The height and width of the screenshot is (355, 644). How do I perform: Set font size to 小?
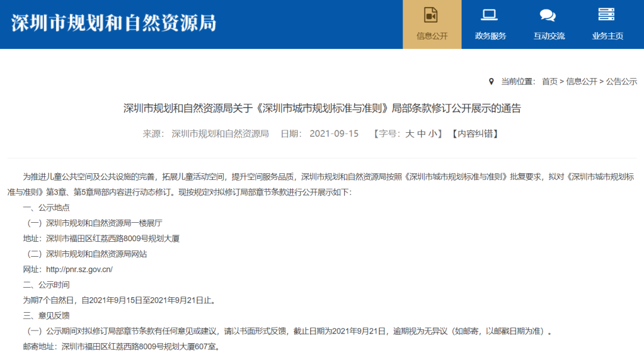click(433, 134)
